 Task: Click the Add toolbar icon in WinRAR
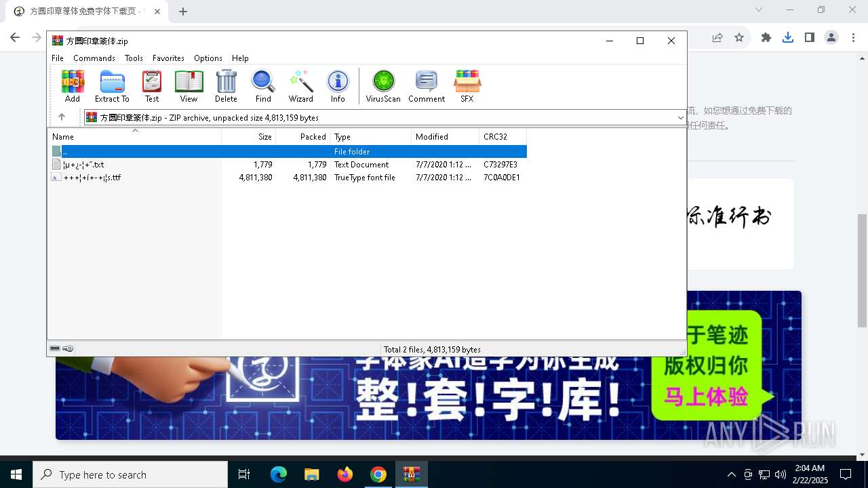point(73,86)
